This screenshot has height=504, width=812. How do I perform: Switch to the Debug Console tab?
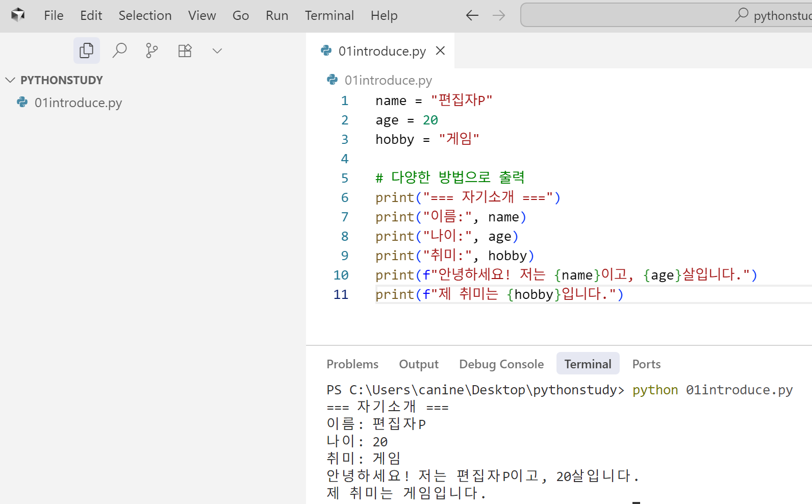point(501,364)
